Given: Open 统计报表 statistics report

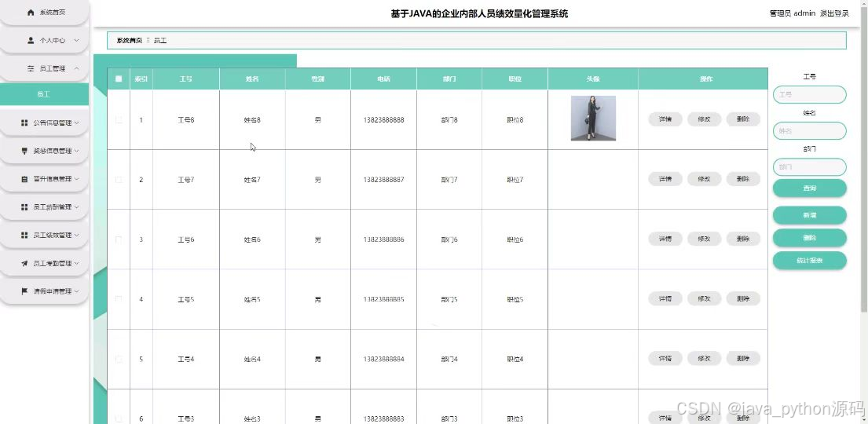Looking at the screenshot, I should (809, 260).
